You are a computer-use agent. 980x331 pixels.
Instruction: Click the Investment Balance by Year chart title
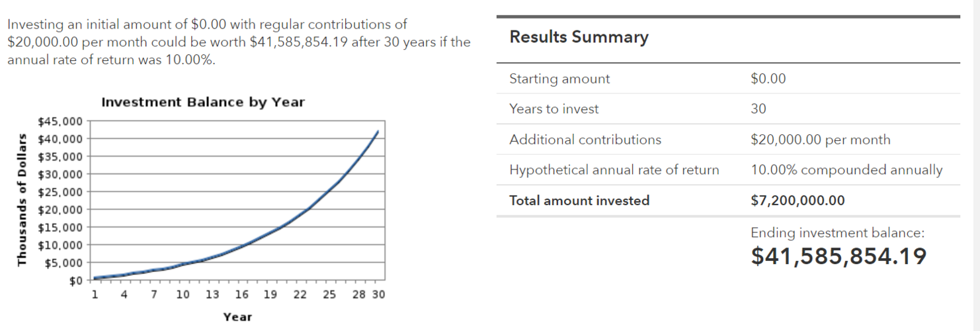click(203, 103)
